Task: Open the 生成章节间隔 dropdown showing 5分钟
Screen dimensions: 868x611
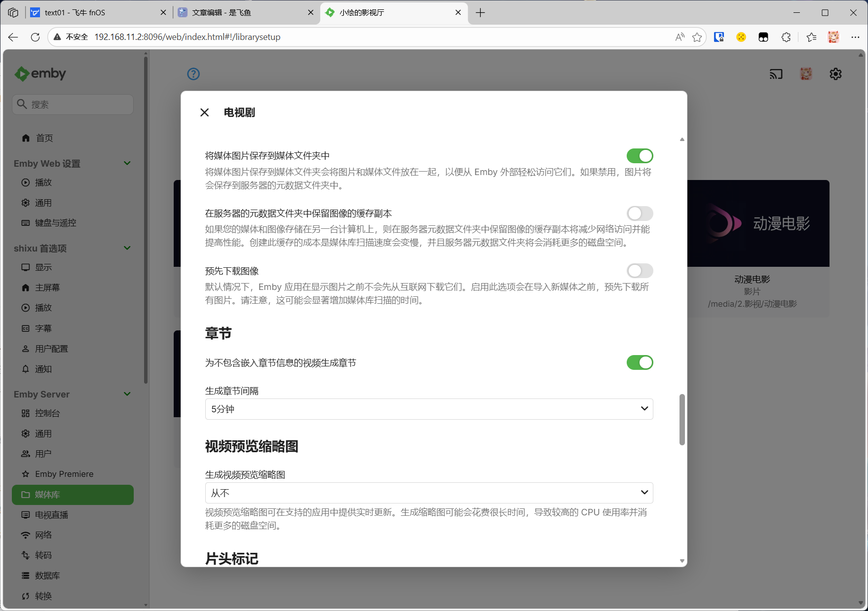Action: click(429, 409)
